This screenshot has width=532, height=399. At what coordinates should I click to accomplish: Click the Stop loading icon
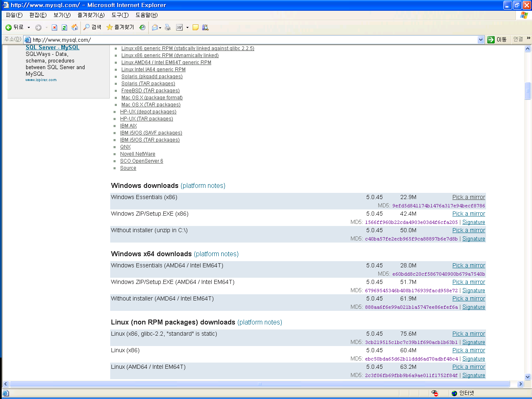pos(54,28)
